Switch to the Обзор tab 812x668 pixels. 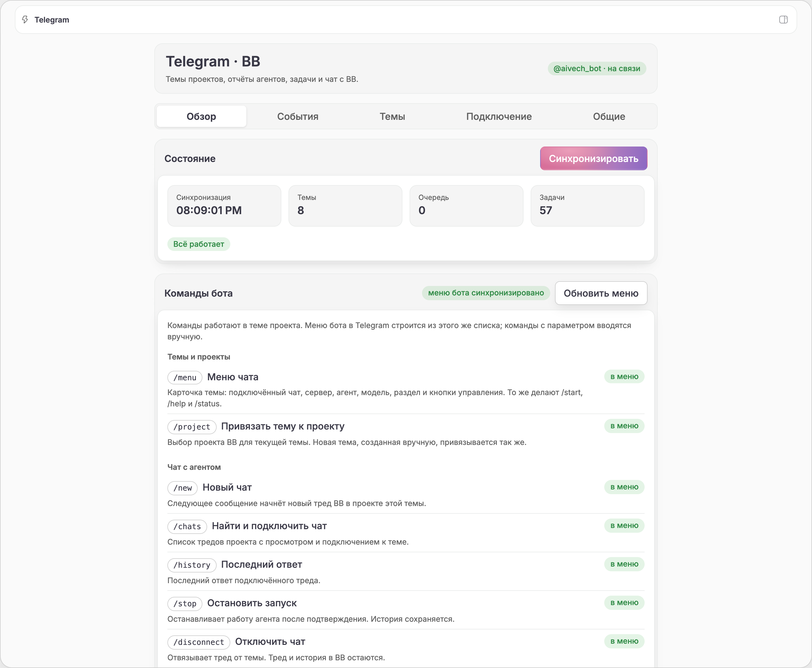pos(201,116)
